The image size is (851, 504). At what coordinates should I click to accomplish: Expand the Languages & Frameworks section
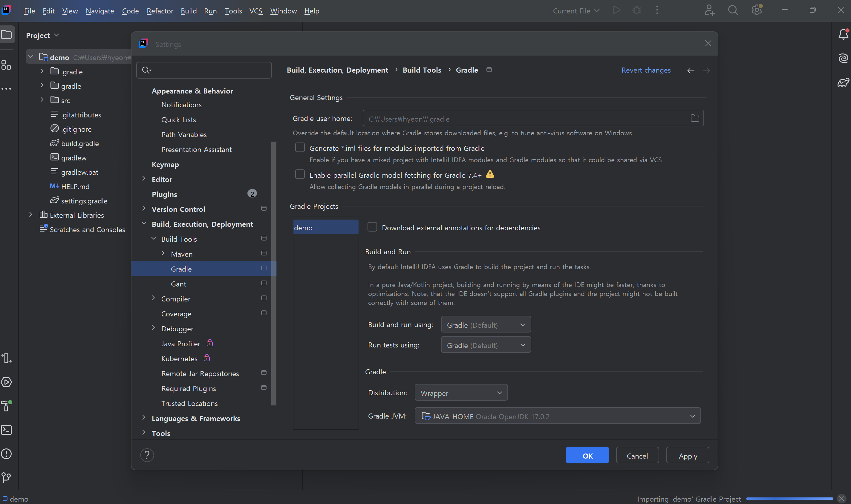pyautogui.click(x=144, y=418)
